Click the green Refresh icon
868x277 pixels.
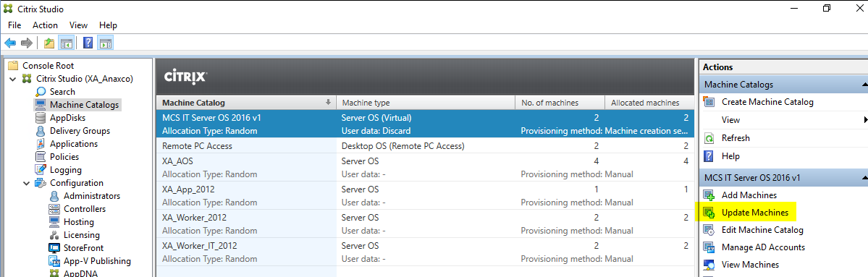[x=709, y=138]
